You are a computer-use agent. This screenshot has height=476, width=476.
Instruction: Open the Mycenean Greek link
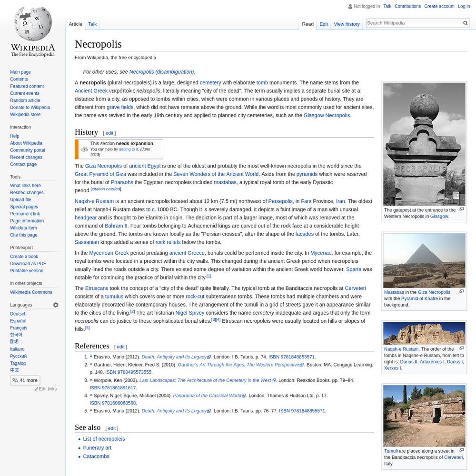[109, 253]
